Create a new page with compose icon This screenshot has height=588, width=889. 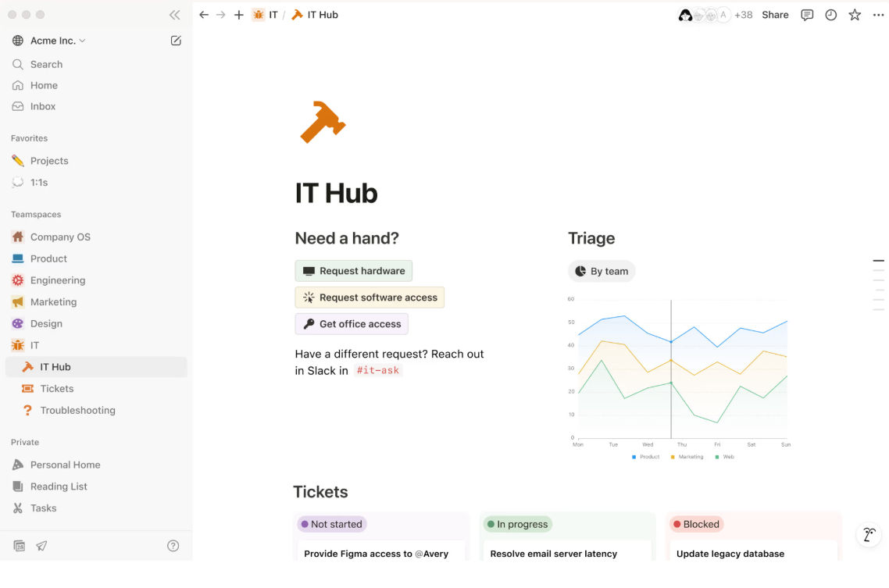pos(176,41)
